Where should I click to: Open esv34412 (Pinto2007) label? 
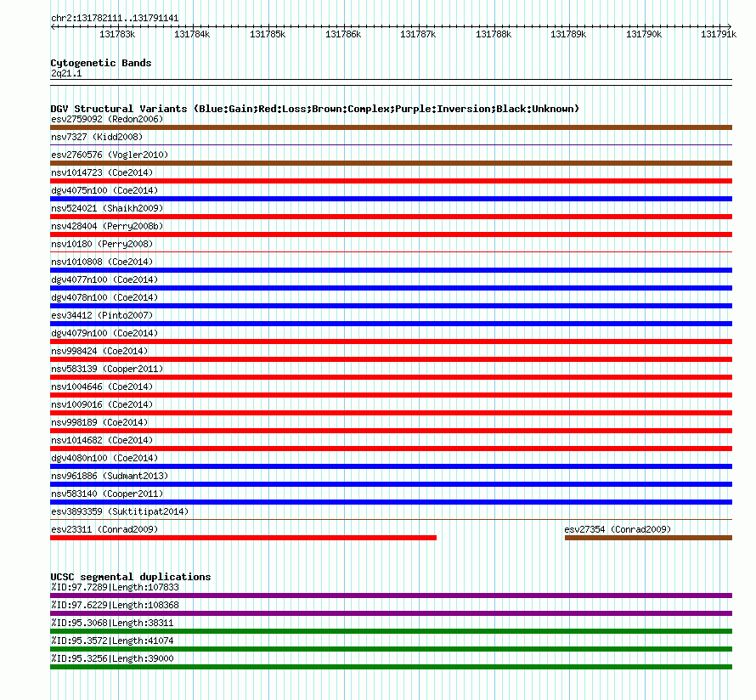[x=102, y=315]
